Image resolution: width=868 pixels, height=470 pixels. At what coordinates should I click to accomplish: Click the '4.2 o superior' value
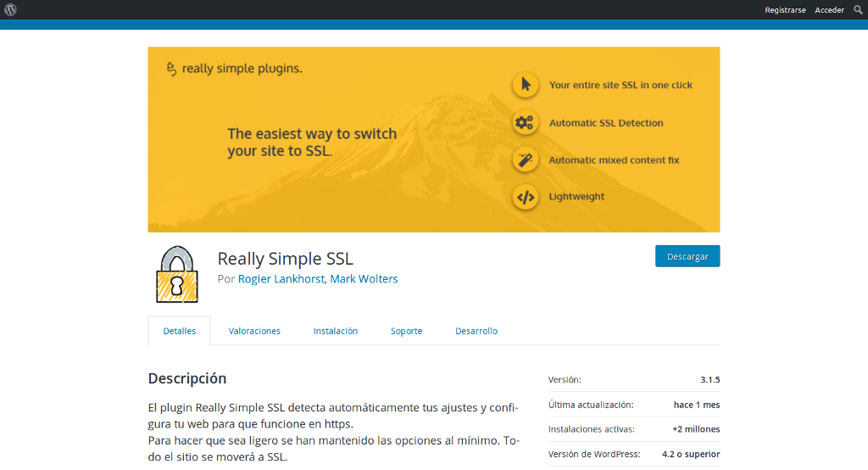(691, 454)
